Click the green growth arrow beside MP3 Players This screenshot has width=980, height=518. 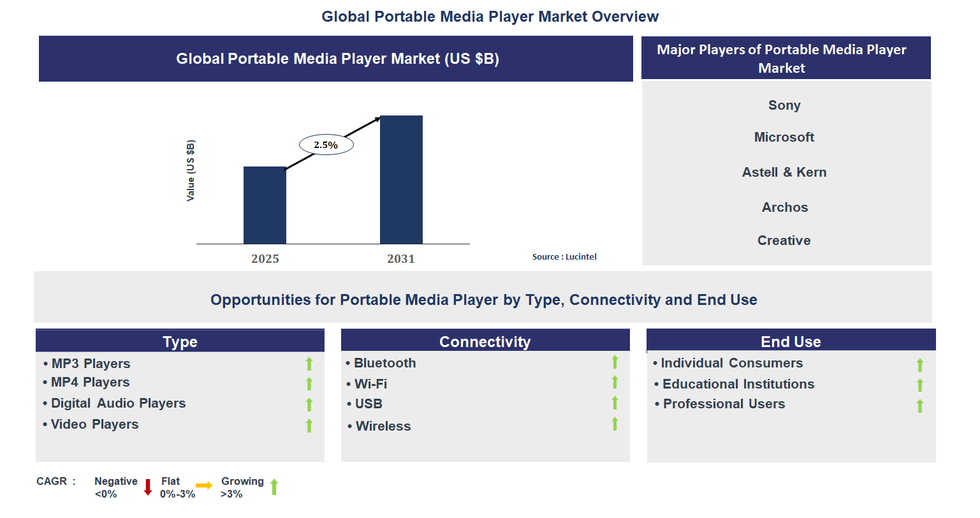tap(309, 364)
